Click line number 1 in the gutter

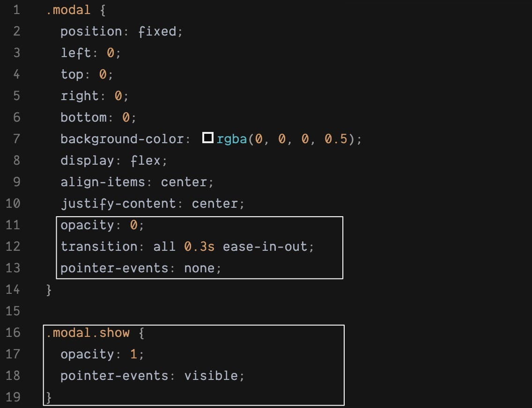pos(16,10)
